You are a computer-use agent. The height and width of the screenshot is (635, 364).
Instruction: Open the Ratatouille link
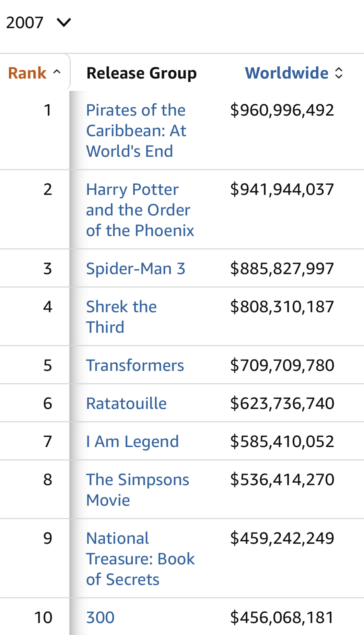126,403
